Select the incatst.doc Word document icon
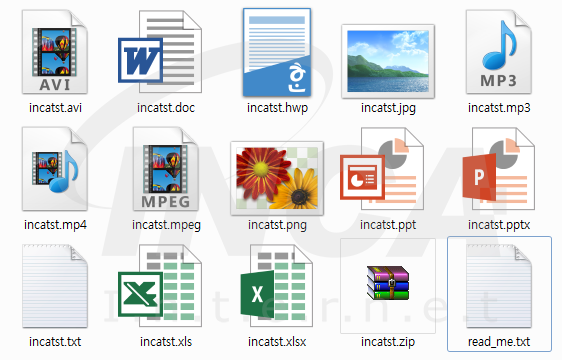 point(160,52)
